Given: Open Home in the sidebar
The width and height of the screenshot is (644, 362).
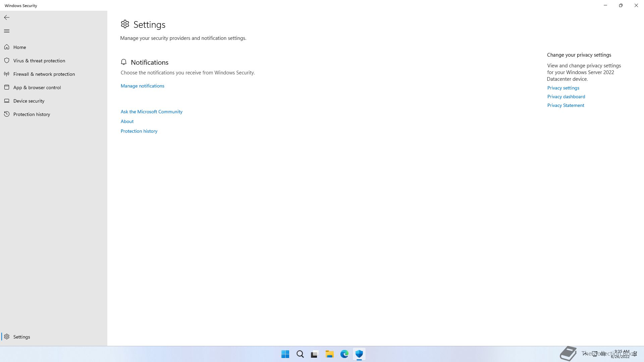Looking at the screenshot, I should pyautogui.click(x=54, y=47).
